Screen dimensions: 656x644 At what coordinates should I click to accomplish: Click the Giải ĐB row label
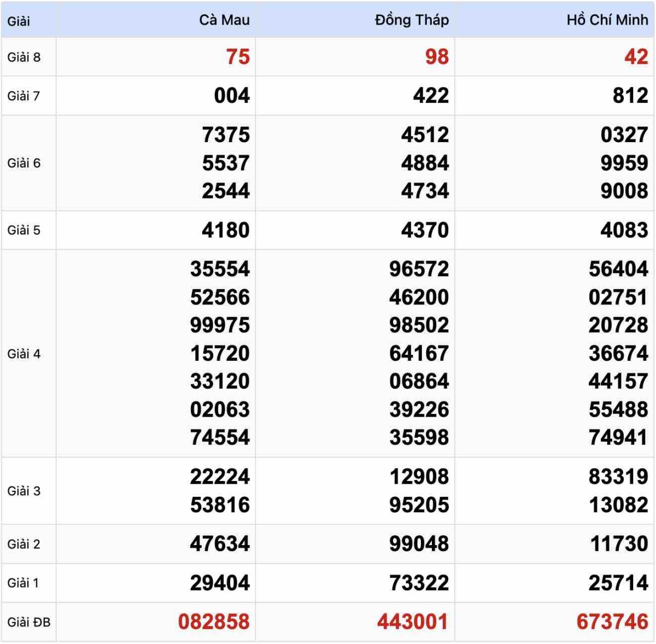tap(28, 622)
